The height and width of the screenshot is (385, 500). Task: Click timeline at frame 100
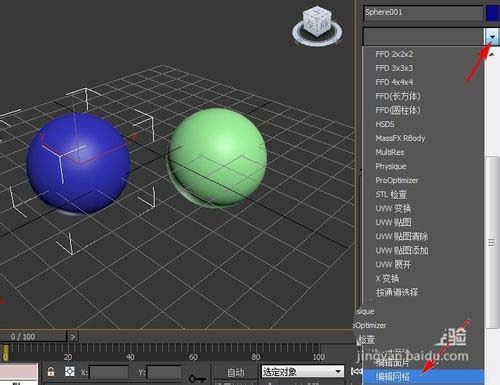tap(319, 357)
